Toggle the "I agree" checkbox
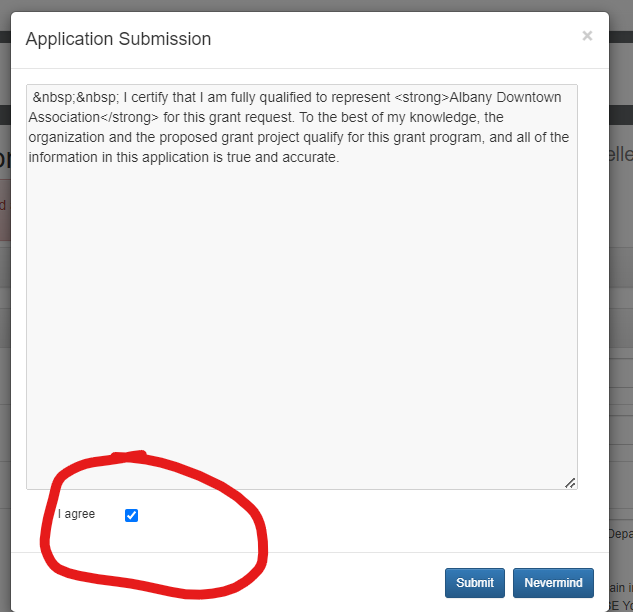 click(x=131, y=515)
